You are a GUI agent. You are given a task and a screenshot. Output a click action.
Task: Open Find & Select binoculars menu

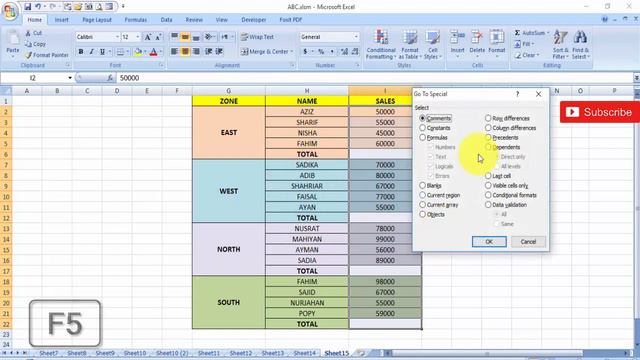581,45
